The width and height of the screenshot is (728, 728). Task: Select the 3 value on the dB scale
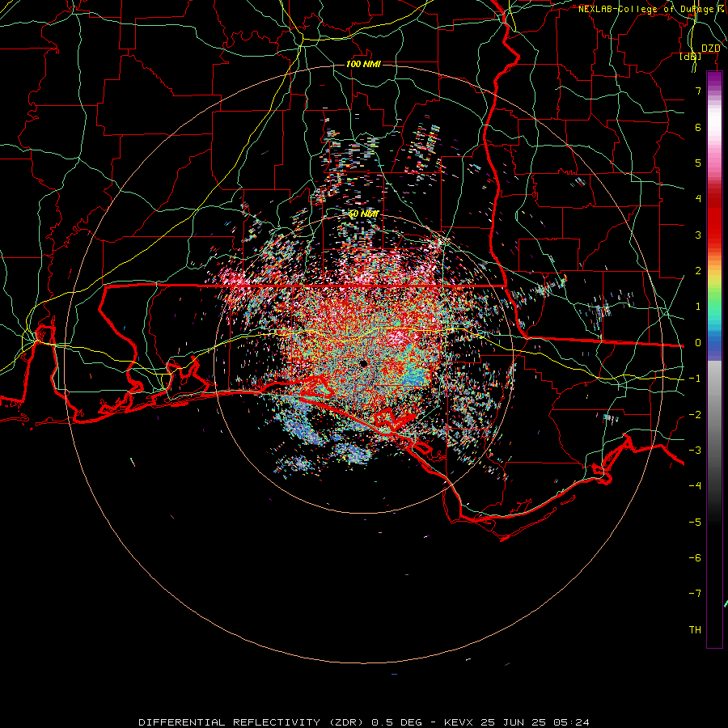(698, 235)
